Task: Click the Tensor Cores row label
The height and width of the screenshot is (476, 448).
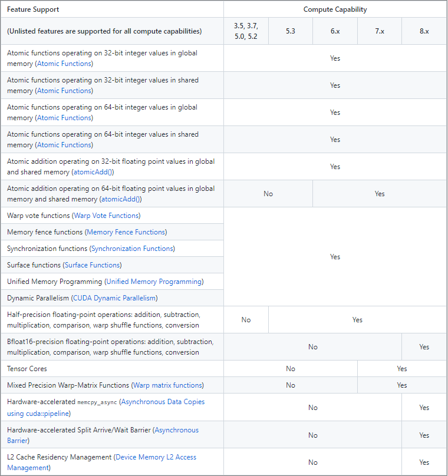Action: [x=27, y=369]
